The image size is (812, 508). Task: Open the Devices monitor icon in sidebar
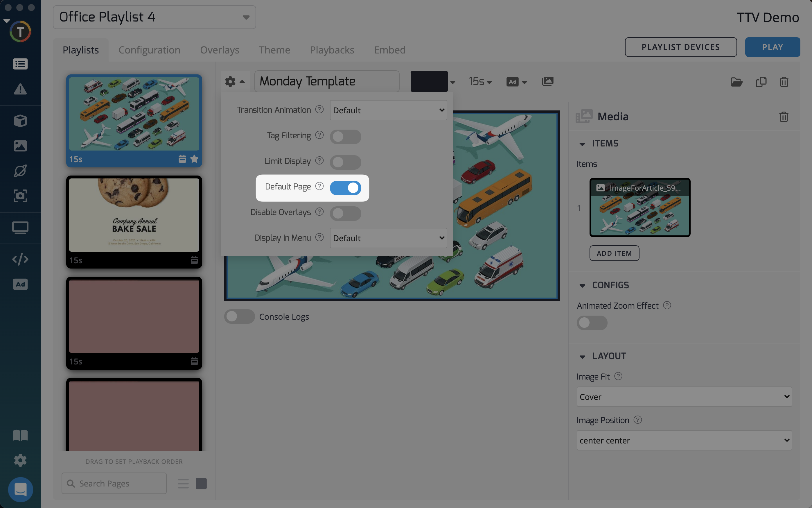[20, 228]
